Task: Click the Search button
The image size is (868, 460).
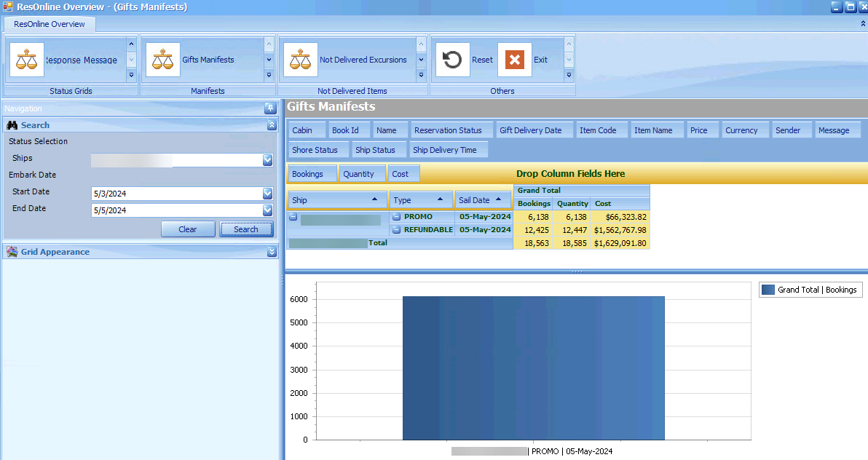Action: (246, 229)
